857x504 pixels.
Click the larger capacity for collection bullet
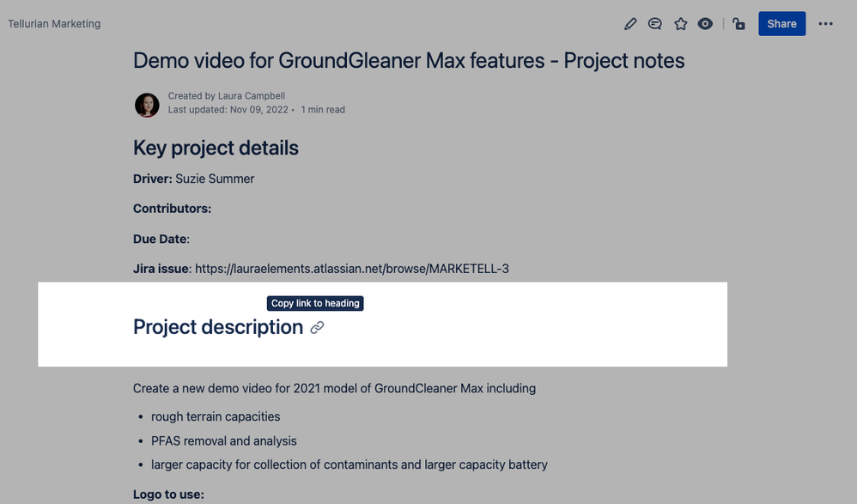coord(349,465)
